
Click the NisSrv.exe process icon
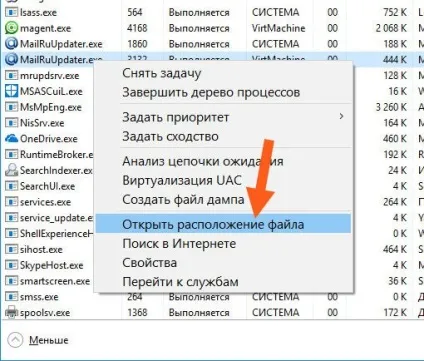tap(11, 123)
